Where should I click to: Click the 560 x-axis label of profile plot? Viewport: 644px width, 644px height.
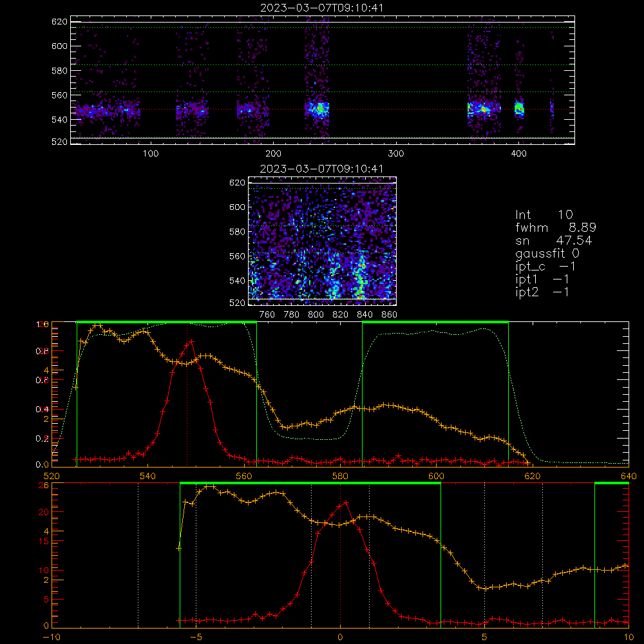244,476
